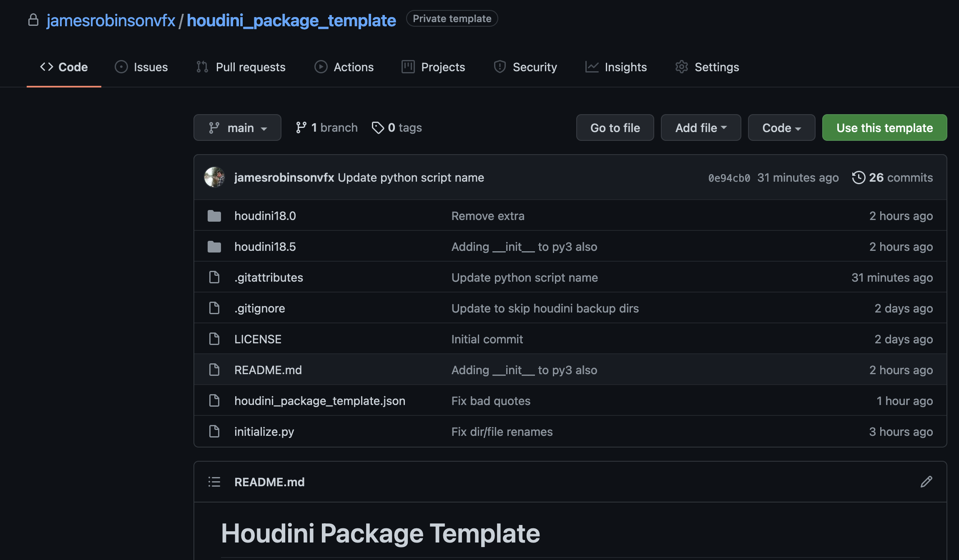Open the Issues tab

click(x=141, y=67)
